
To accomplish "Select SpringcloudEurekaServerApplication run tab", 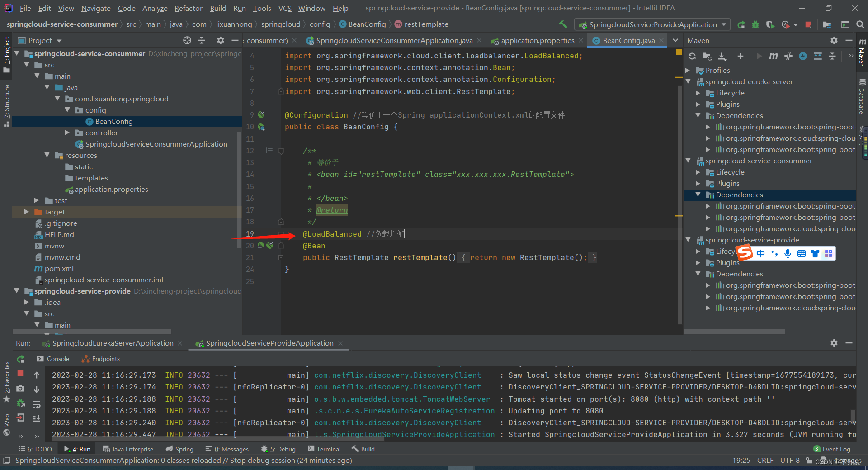I will click(x=112, y=343).
